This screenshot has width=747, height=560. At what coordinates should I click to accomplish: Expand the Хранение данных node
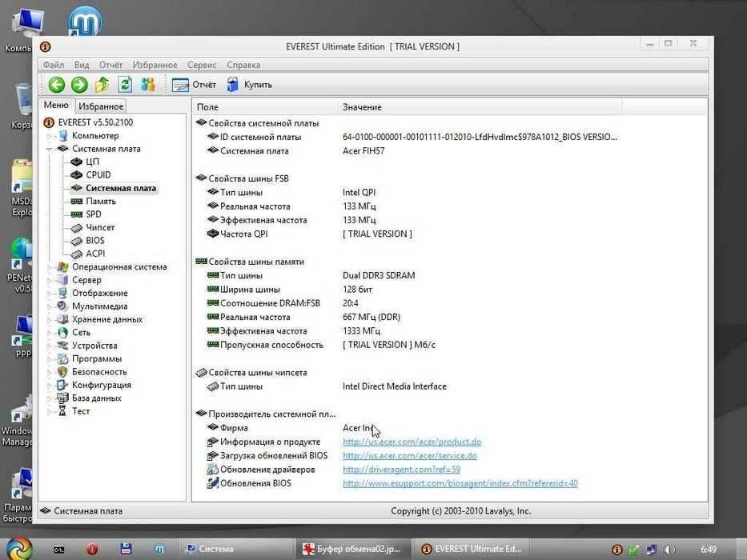pos(49,319)
